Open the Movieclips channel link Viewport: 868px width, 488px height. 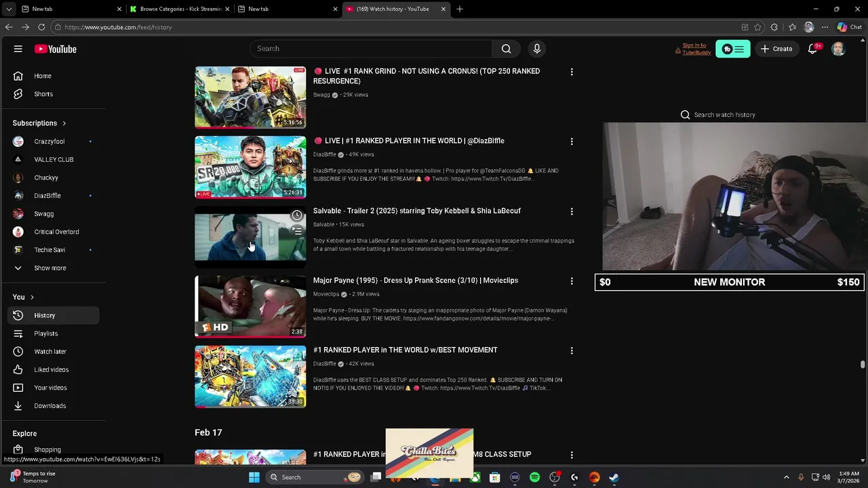coord(325,294)
